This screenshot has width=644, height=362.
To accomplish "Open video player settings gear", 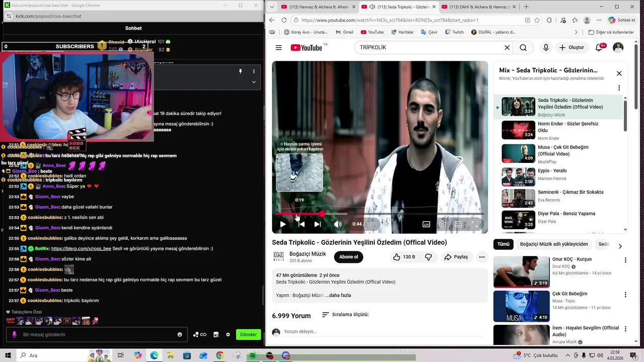I will point(442,224).
